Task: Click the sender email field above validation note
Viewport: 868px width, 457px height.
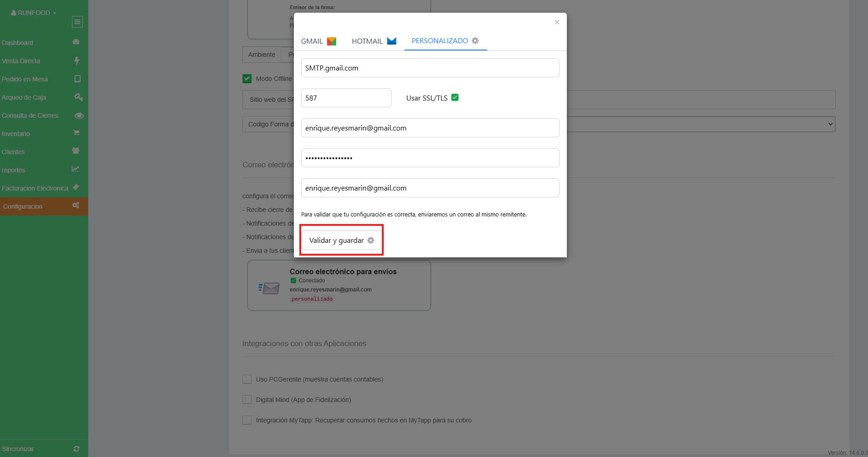Action: [430, 188]
